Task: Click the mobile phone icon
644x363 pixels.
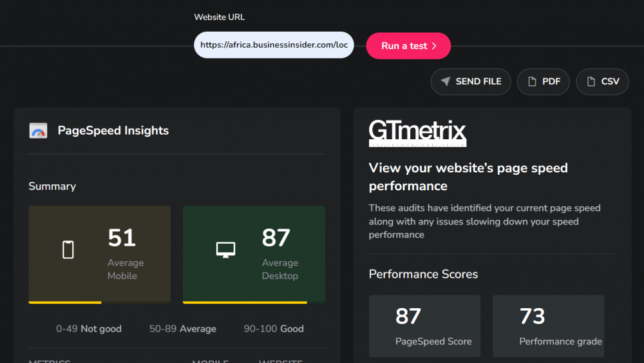Action: click(68, 250)
